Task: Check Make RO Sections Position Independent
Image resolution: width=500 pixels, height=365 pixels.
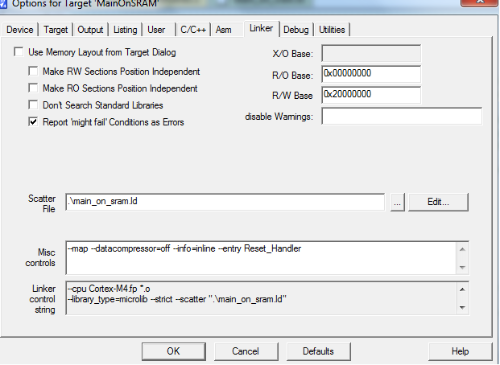Action: 33,88
